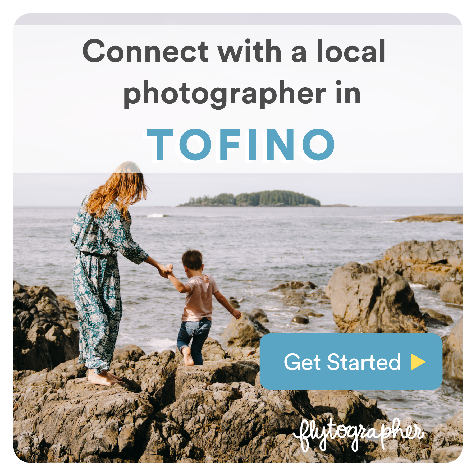
Task: Click the woman's bare feet on the rock
Action: click(104, 378)
